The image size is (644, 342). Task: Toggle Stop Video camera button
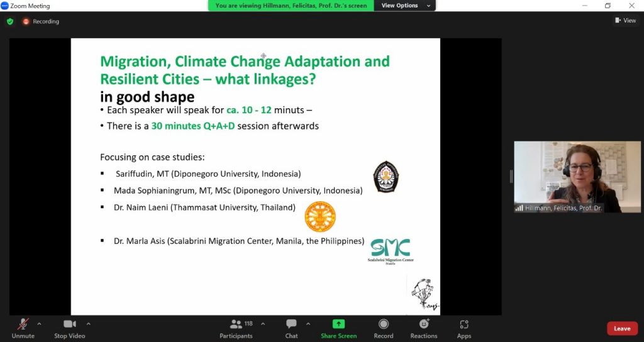(x=69, y=328)
